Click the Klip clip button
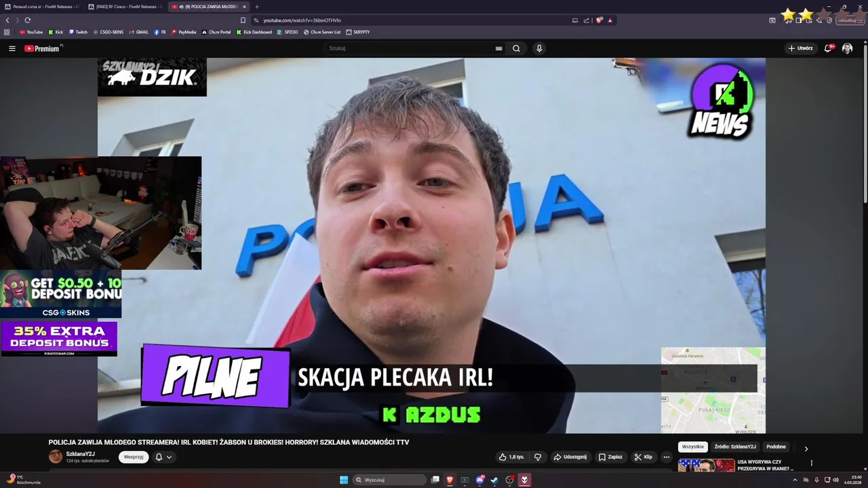 point(643,457)
